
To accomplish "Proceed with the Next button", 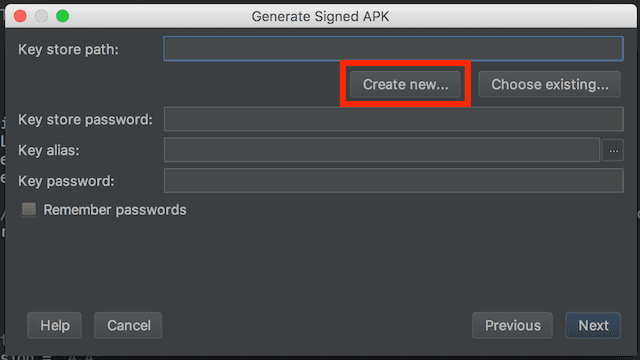I will [x=593, y=325].
